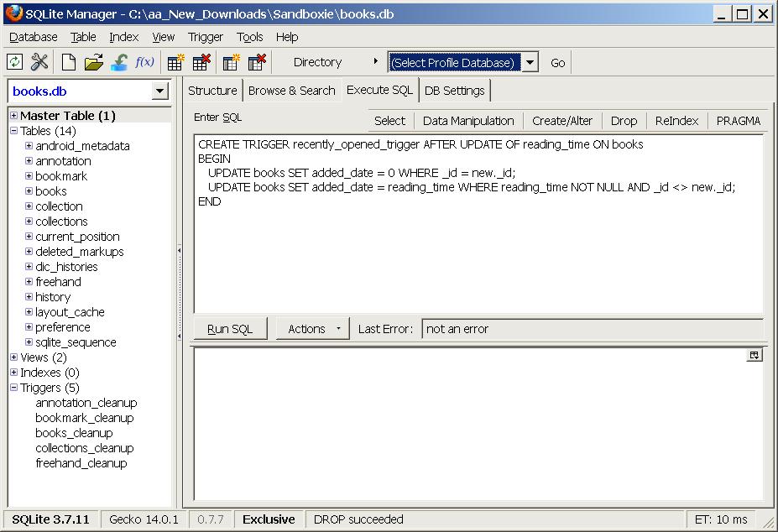Viewport: 778px width, 532px height.
Task: Click the Import icon with green arrow
Action: click(x=119, y=62)
